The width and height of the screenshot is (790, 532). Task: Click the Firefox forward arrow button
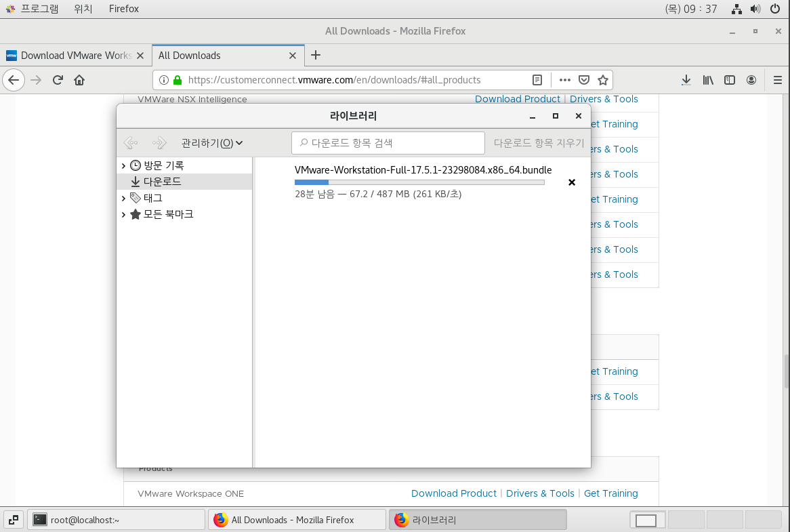point(36,80)
